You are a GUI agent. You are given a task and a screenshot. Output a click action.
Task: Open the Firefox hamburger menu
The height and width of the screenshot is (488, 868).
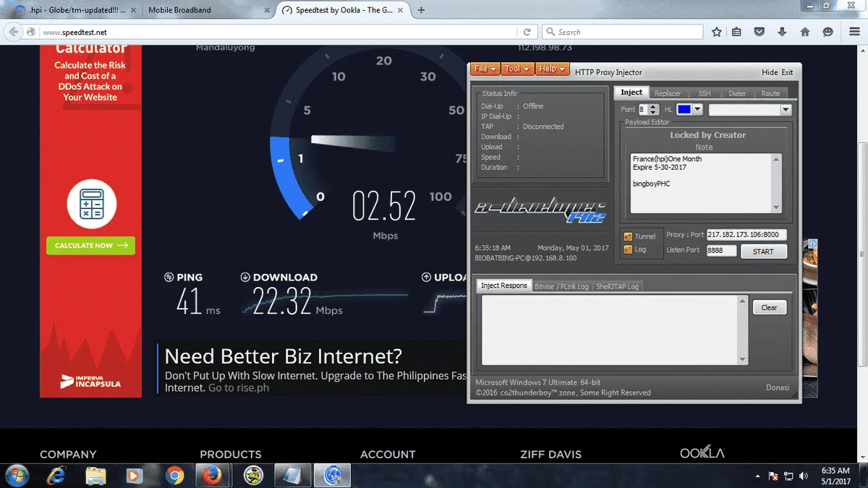pyautogui.click(x=853, y=32)
